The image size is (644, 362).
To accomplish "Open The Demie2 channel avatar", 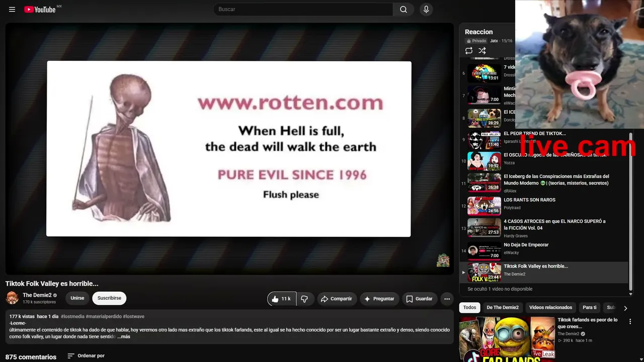I will (12, 298).
